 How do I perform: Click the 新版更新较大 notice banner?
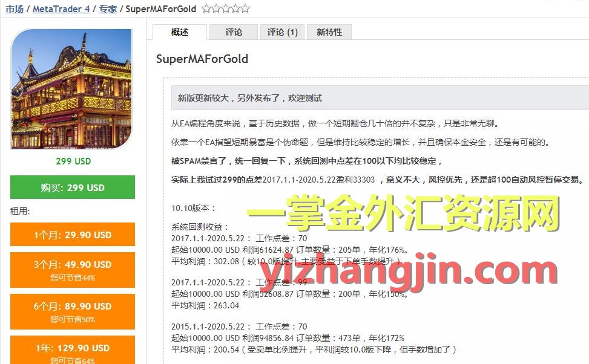tap(380, 98)
